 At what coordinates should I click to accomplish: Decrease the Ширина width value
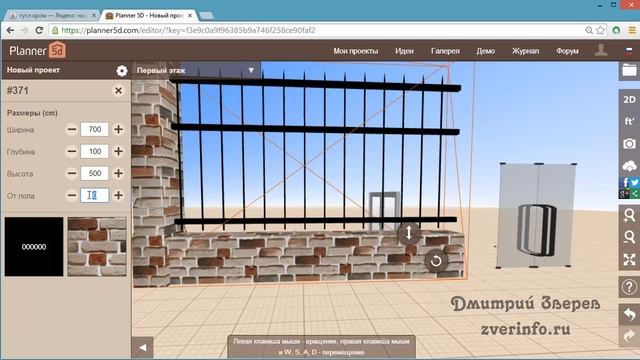click(72, 129)
